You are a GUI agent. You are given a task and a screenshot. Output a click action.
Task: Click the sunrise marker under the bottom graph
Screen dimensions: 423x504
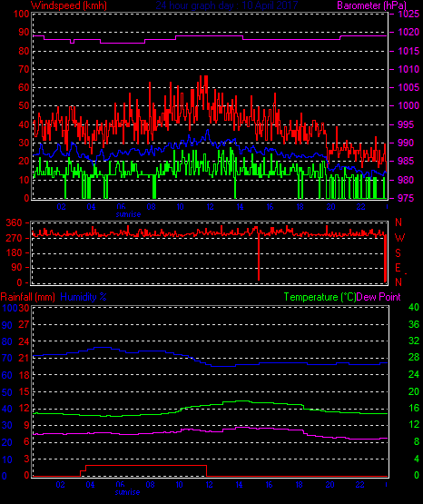click(127, 492)
